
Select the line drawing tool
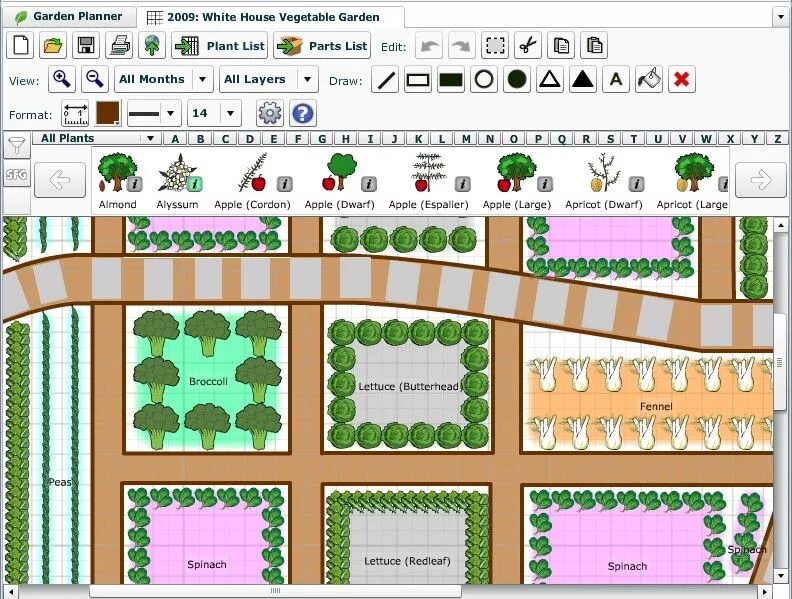385,79
